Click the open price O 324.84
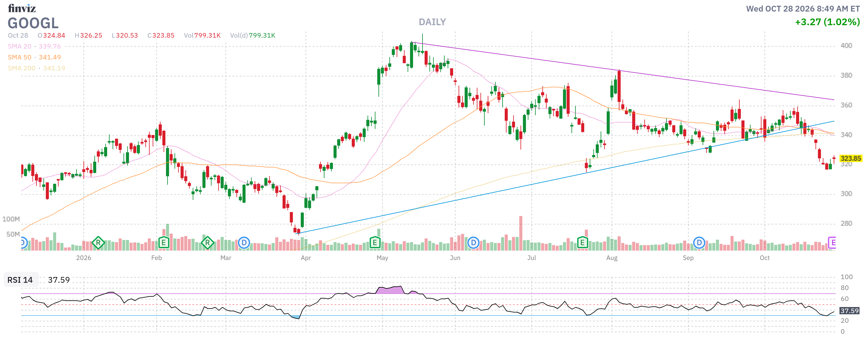 pyautogui.click(x=51, y=35)
